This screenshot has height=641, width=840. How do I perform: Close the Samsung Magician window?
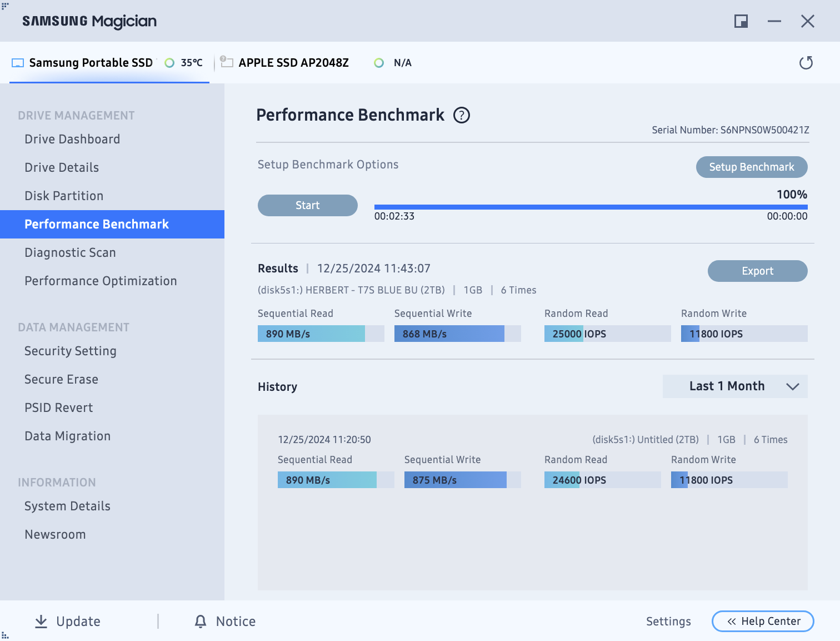click(x=808, y=21)
